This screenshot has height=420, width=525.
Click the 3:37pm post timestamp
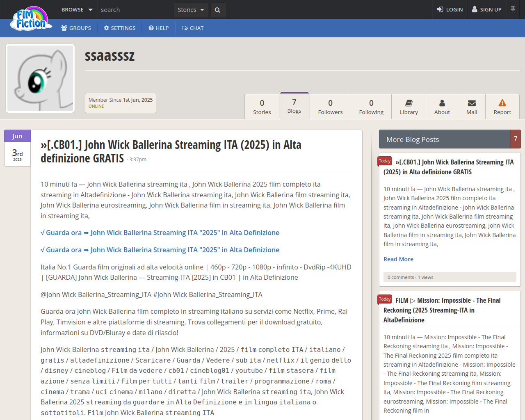(x=138, y=159)
